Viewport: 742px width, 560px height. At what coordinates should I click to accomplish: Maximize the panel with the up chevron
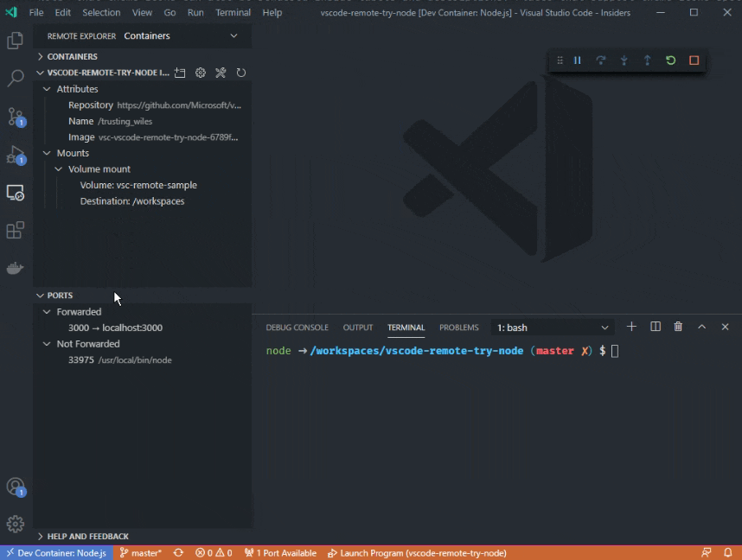point(701,327)
